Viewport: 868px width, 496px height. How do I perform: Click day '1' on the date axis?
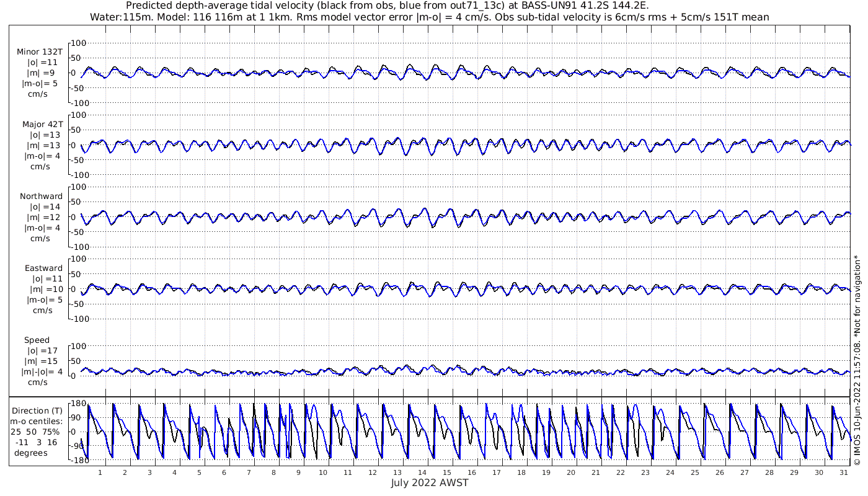click(x=100, y=472)
